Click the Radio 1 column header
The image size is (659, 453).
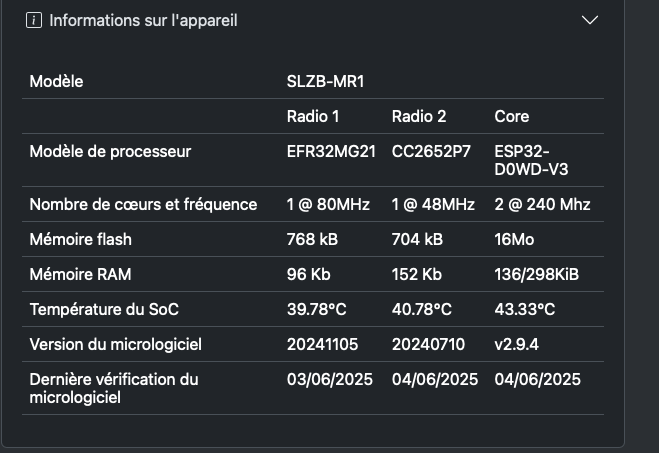pyautogui.click(x=313, y=116)
